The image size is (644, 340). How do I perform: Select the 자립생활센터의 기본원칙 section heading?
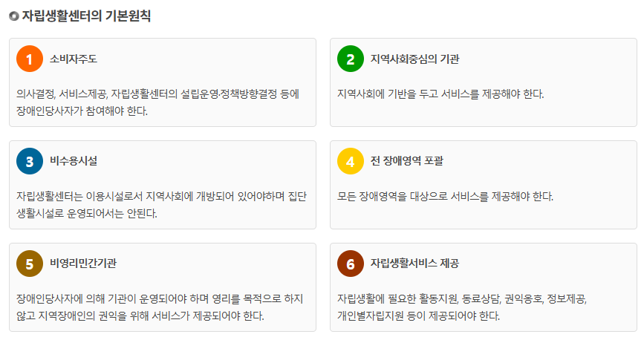click(x=86, y=16)
